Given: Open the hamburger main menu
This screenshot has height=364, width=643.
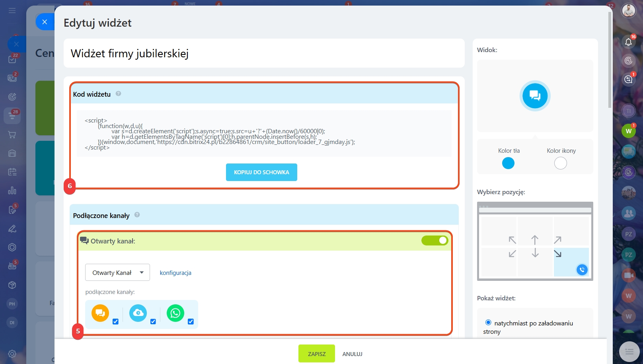Looking at the screenshot, I should click(12, 10).
